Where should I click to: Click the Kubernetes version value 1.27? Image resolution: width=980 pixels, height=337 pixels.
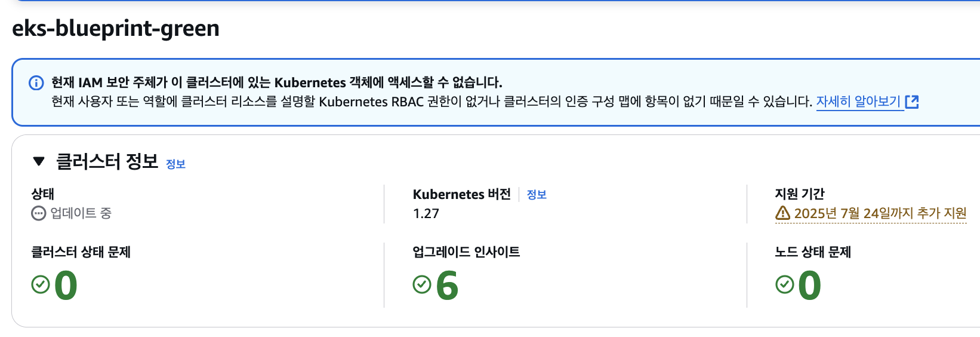[x=426, y=213]
